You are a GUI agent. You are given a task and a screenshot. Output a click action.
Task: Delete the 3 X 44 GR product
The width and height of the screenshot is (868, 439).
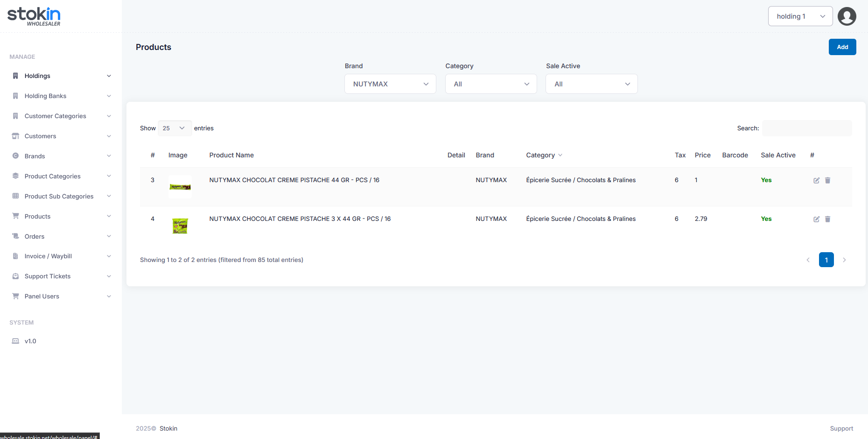coord(827,219)
